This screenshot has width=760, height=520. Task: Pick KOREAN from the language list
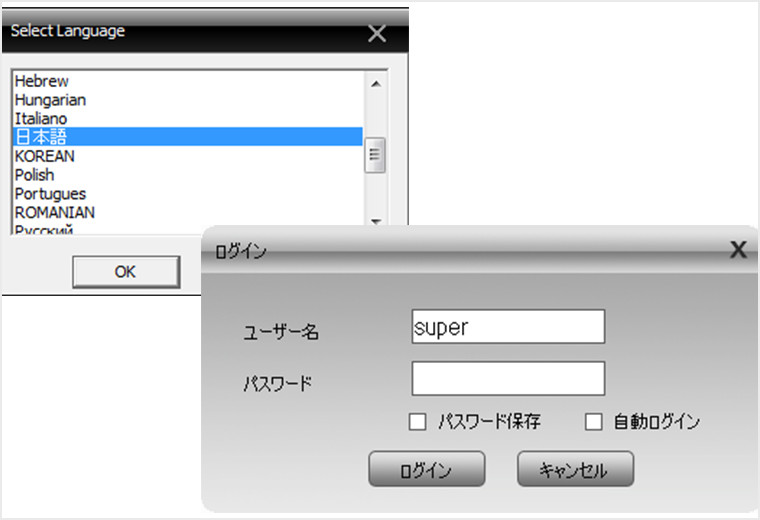44,156
